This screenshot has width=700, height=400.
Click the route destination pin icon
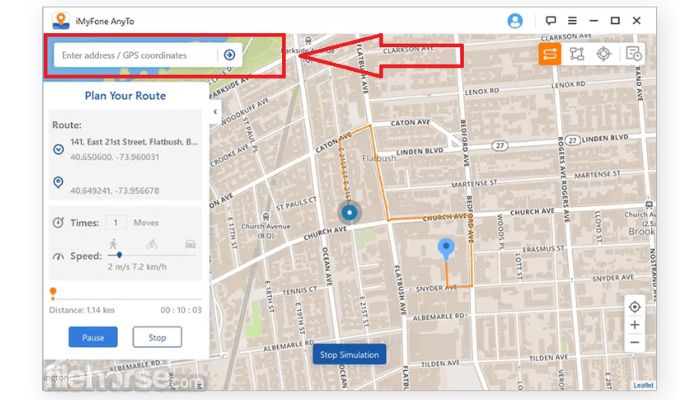58,182
